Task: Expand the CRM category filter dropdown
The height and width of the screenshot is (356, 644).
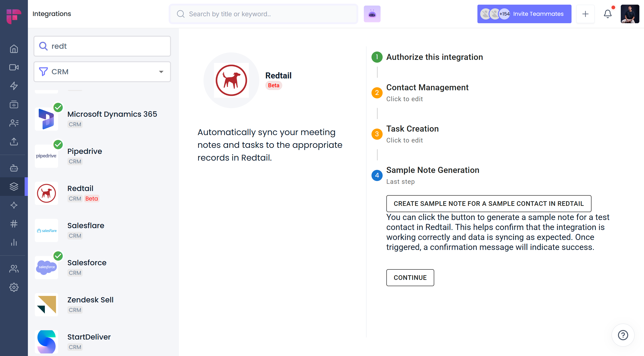Action: (102, 72)
